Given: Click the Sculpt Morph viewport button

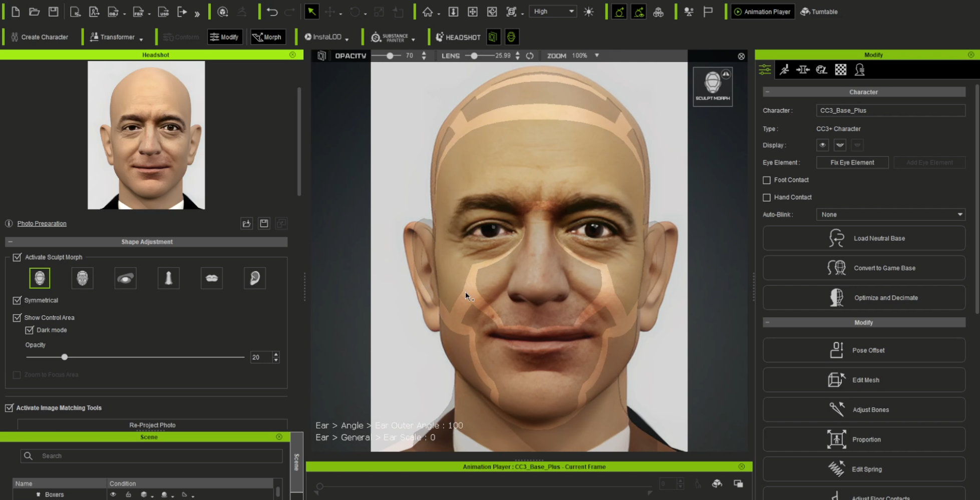Looking at the screenshot, I should (x=713, y=87).
